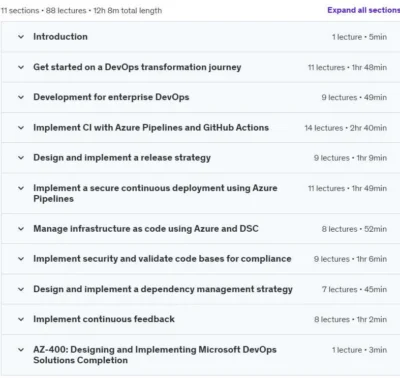Select AZ-400 Designing and Implementing Microsoft DevOps title

coord(155,355)
